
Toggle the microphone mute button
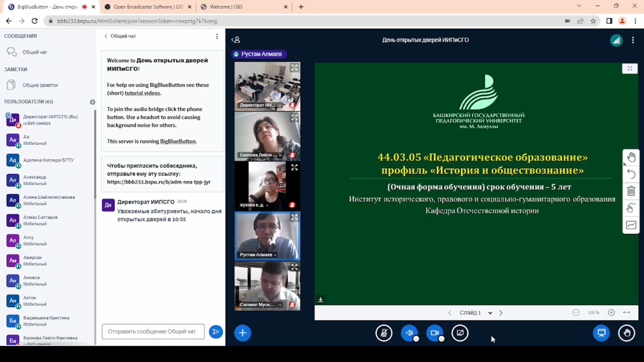[x=384, y=333]
